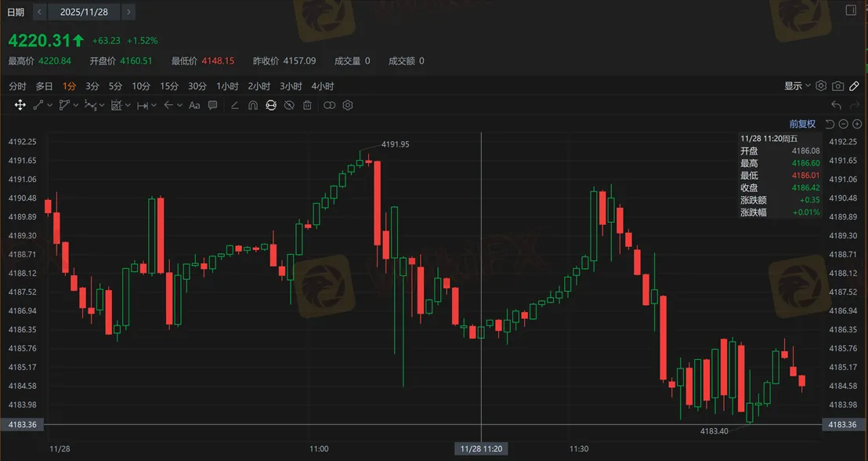Screen dimensions: 868x461
Task: Take a chart screenshot with the camera icon
Action: click(x=838, y=86)
